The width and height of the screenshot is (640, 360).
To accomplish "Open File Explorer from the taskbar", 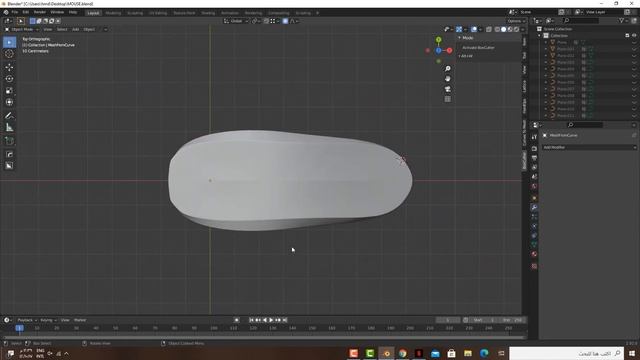I will click(468, 353).
